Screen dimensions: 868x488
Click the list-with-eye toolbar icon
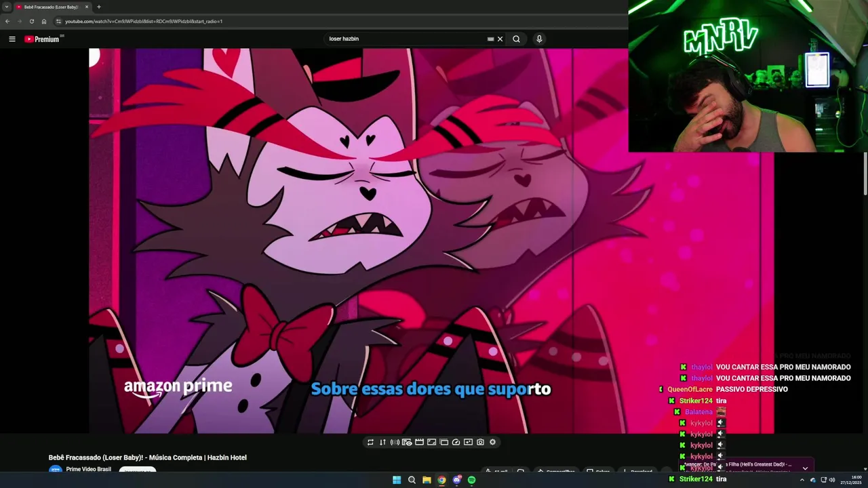click(407, 442)
